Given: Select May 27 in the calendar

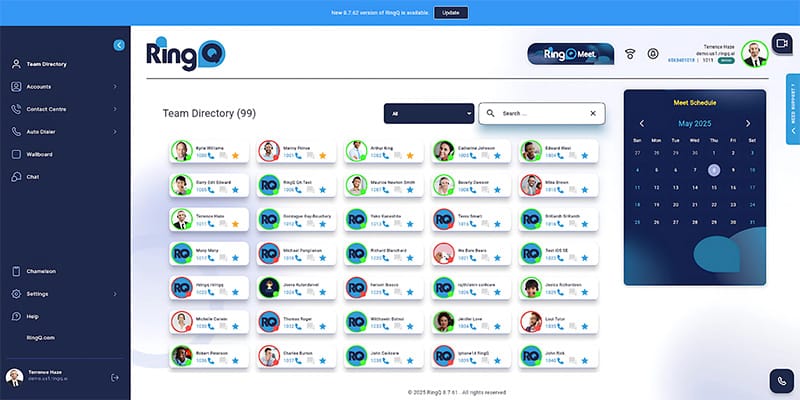Looking at the screenshot, I should (676, 222).
